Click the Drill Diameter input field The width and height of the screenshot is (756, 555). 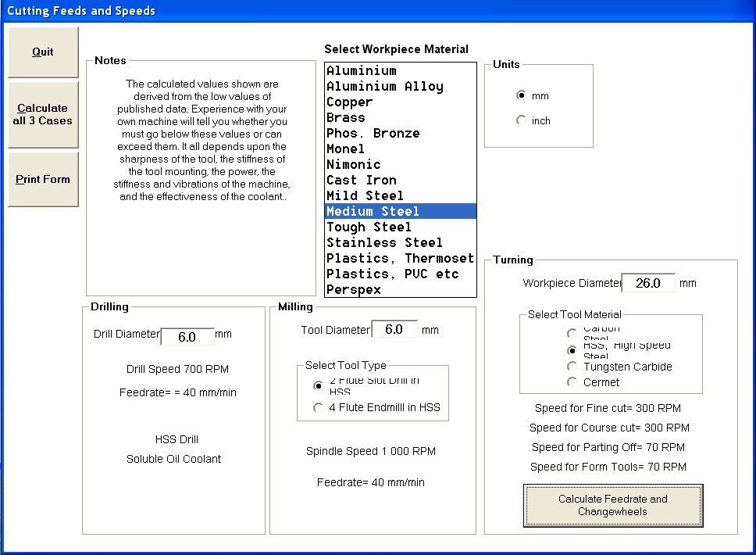click(187, 337)
